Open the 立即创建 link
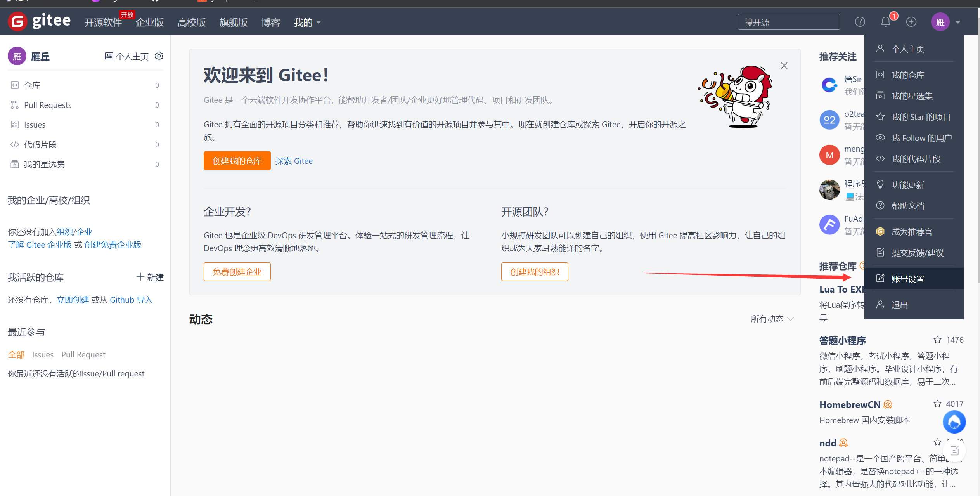 click(x=73, y=300)
